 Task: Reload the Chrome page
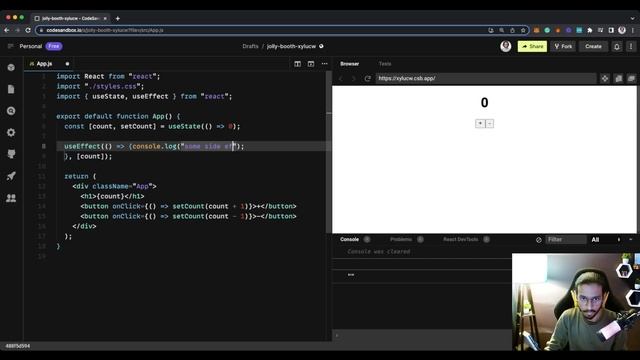[x=28, y=30]
